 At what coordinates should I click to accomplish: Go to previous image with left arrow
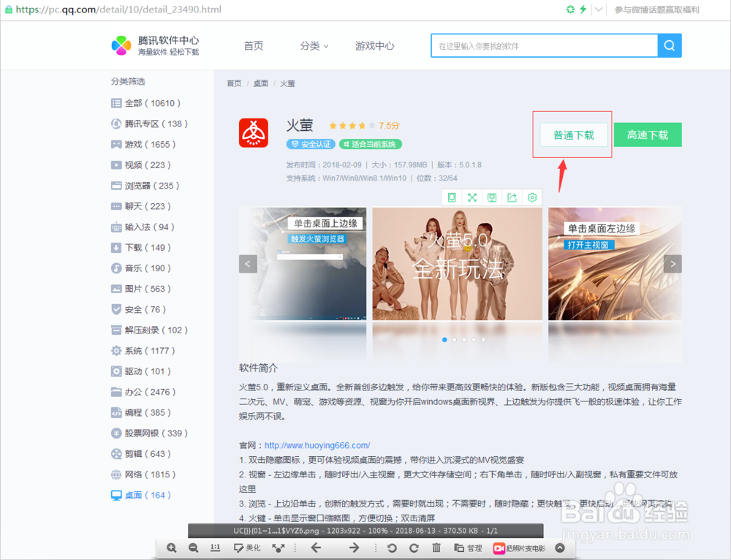coord(316,548)
